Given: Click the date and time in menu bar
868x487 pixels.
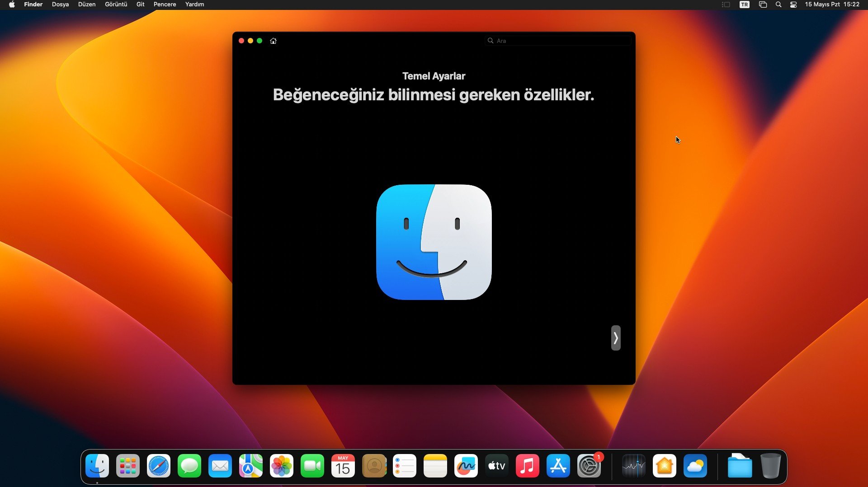Looking at the screenshot, I should 832,5.
